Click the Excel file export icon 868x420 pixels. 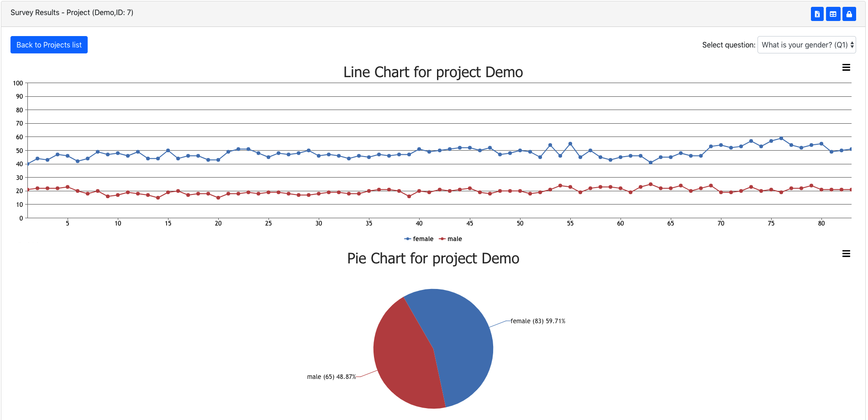[817, 14]
